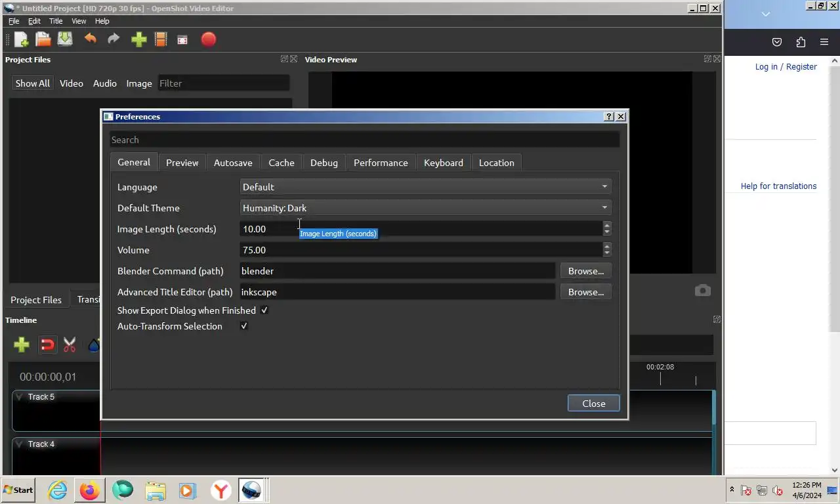Select the Video filter in Project Files

click(72, 83)
